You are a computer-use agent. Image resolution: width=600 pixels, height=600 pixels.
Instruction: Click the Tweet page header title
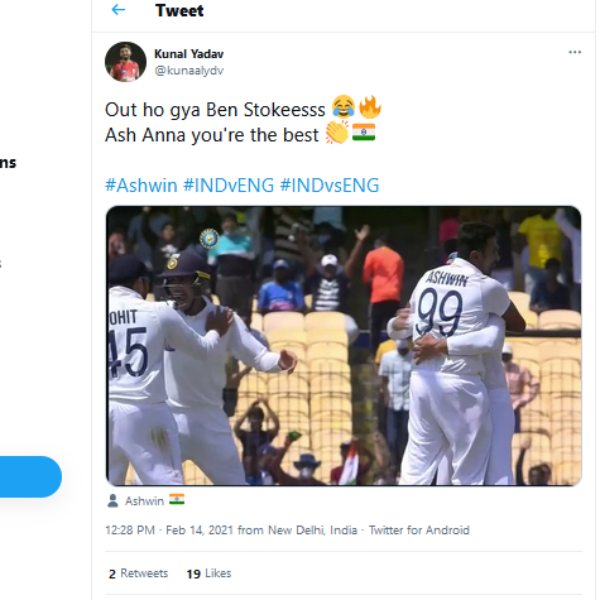(179, 11)
